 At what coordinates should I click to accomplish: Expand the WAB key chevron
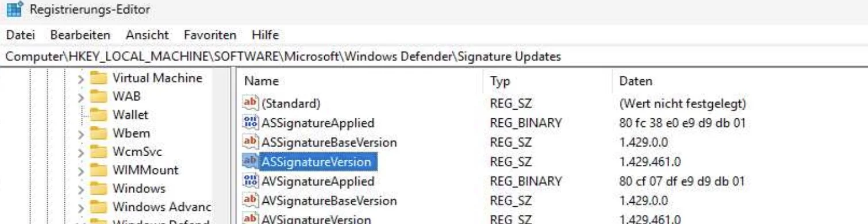(82, 97)
